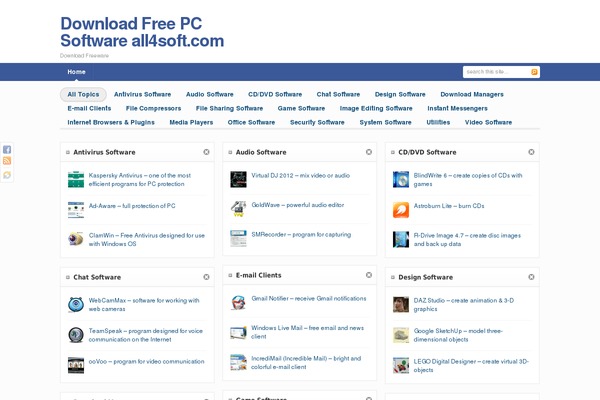Open the R-Drive Image thumbnail icon
Screen dimensions: 600x400
(x=401, y=239)
